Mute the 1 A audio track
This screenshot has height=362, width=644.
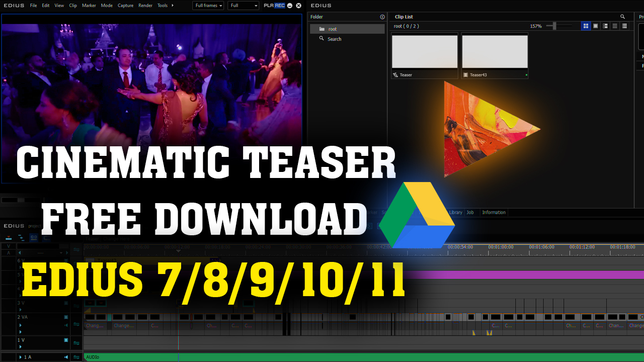(x=66, y=357)
